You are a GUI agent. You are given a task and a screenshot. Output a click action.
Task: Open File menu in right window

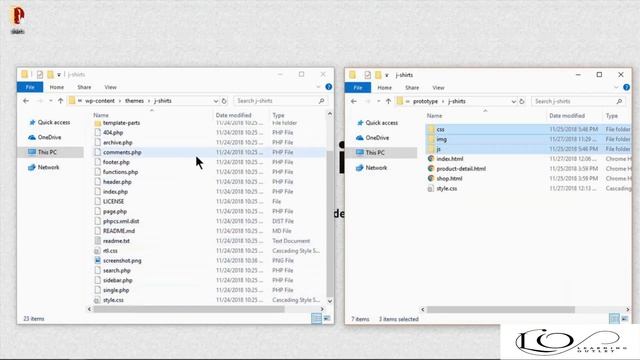coord(358,87)
